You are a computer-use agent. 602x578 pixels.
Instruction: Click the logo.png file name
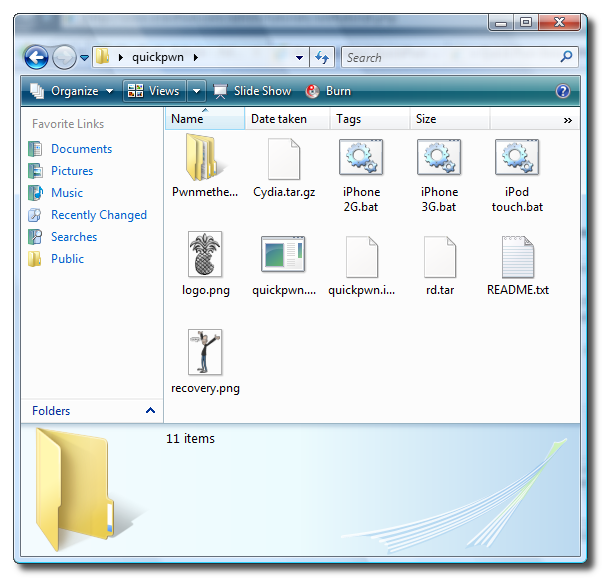point(206,290)
